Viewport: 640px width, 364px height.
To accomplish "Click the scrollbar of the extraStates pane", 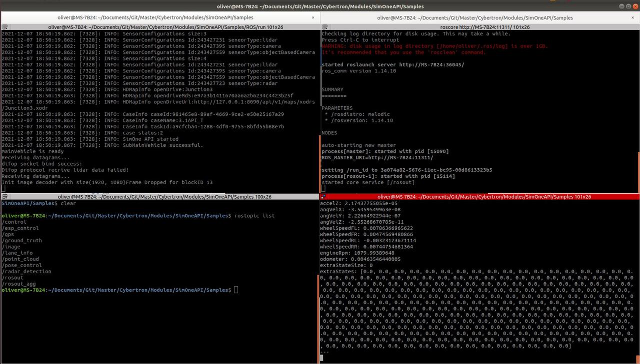I will pyautogui.click(x=638, y=280).
